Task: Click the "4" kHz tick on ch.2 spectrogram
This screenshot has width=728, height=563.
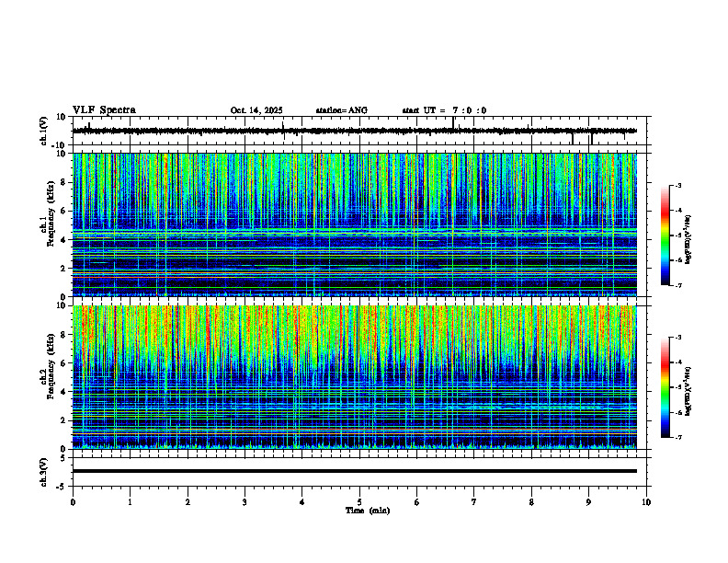Action: point(64,392)
